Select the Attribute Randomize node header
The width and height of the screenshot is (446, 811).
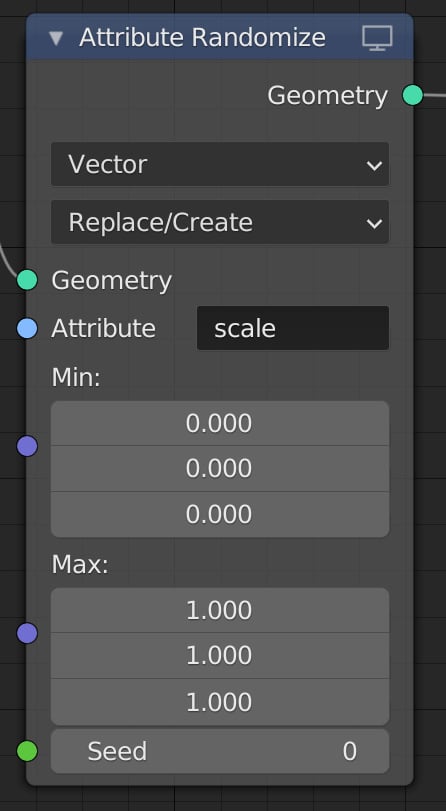(x=220, y=37)
